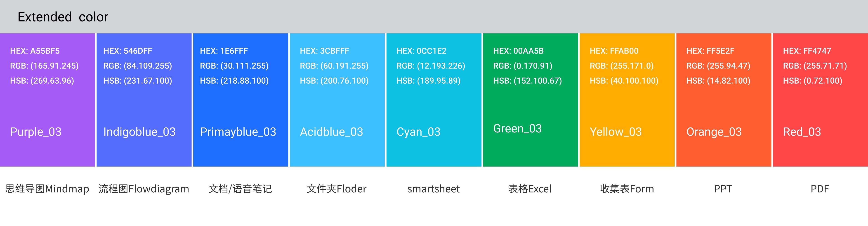Click the Cyan_03 color swatch
The image size is (868, 226).
[x=434, y=100]
